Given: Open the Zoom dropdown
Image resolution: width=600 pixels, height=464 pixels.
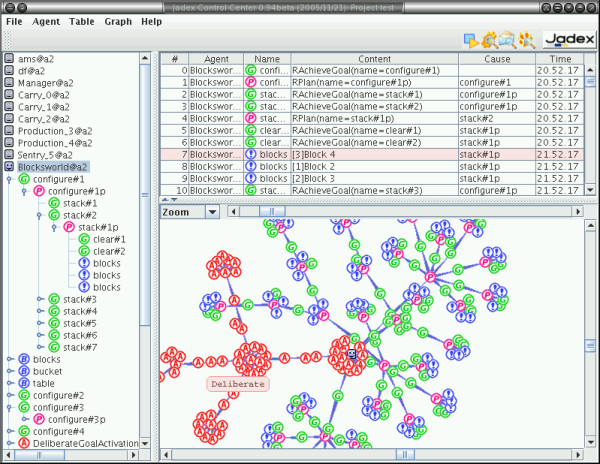Looking at the screenshot, I should [212, 212].
